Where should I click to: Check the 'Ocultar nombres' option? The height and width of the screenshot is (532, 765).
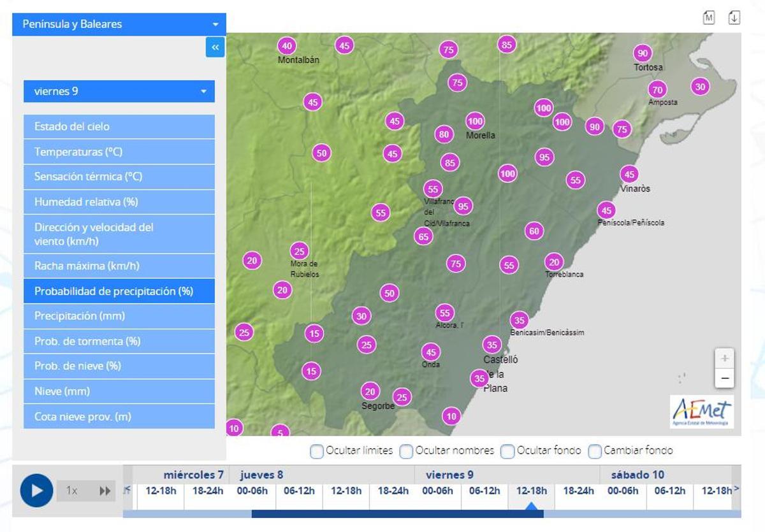tap(405, 450)
